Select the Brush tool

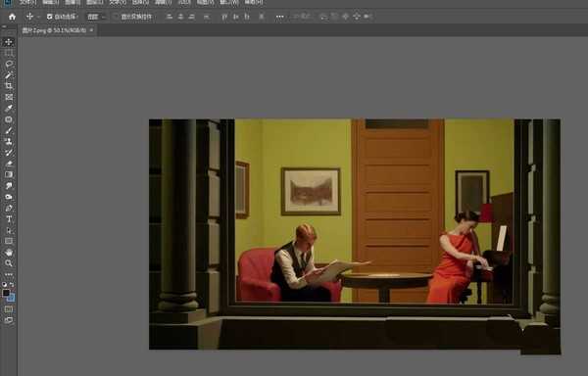tap(9, 130)
